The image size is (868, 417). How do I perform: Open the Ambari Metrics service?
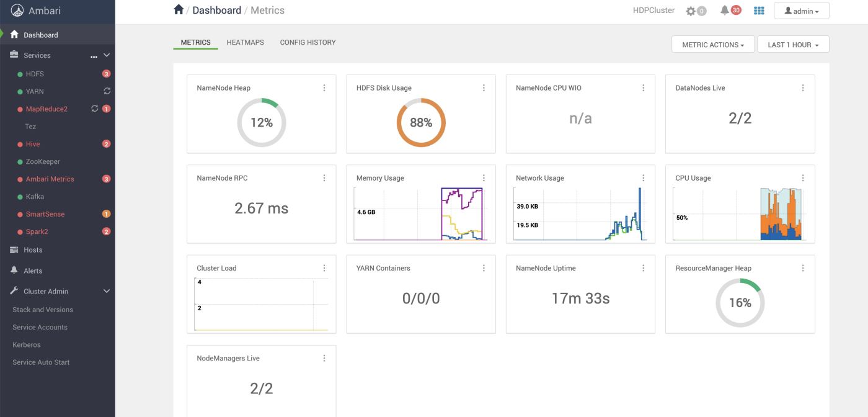click(x=50, y=179)
